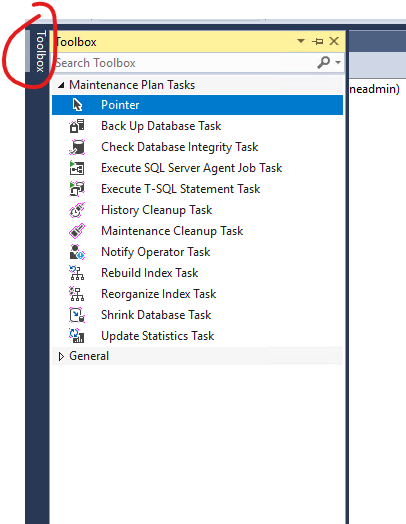Collapse the Maintenance Plan Tasks group
This screenshot has height=524, width=406.
click(61, 85)
